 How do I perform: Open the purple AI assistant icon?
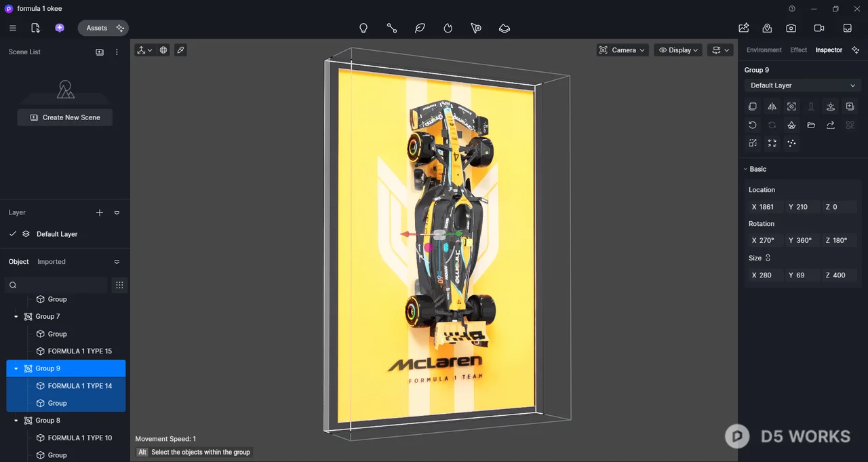(60, 28)
